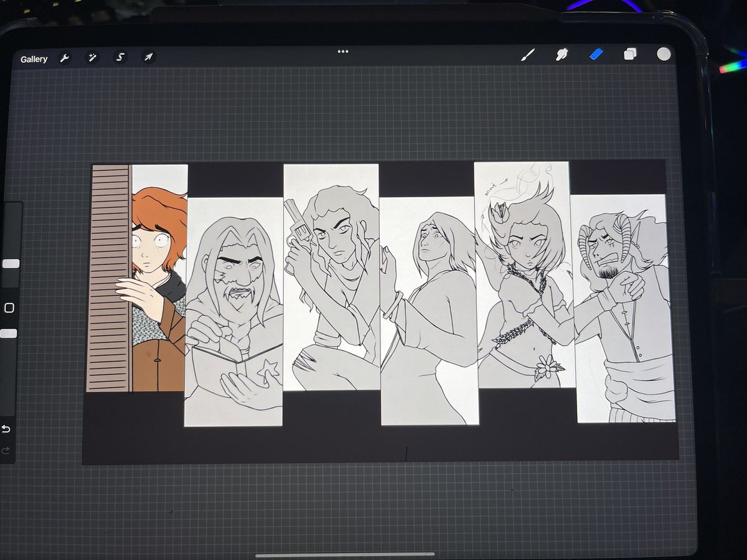This screenshot has width=747, height=560.
Task: Click the bearded man reading book panel
Action: [233, 312]
